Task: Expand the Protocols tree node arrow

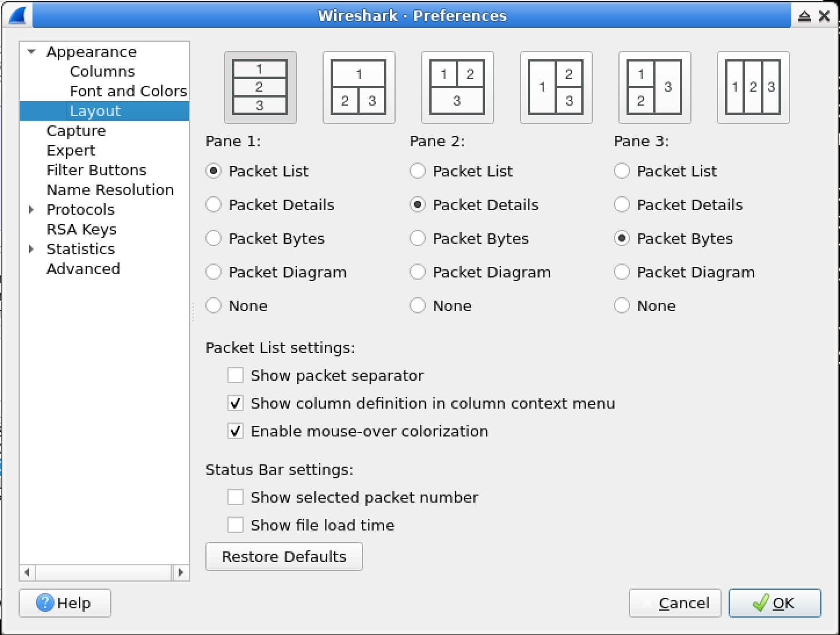Action: [x=32, y=210]
